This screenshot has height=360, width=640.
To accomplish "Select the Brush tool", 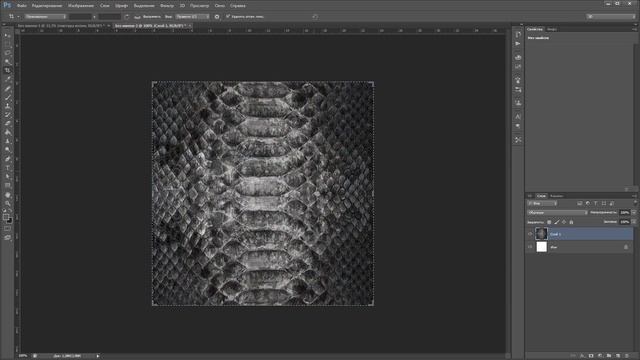I will pos(7,97).
